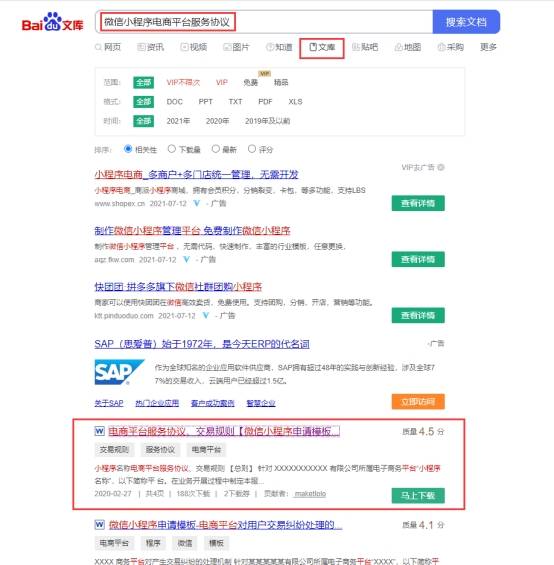Click the 搜索文档 button

[466, 22]
